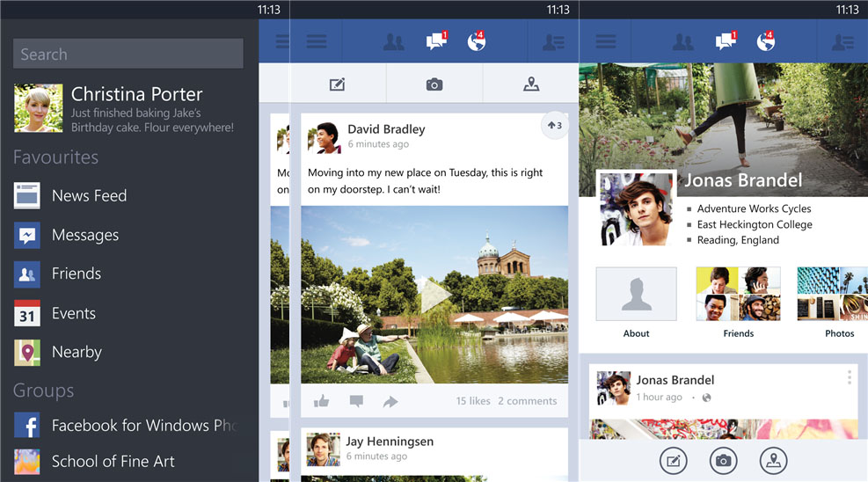Open the Friends icon in sidebar
This screenshot has width=868, height=482.
(27, 274)
